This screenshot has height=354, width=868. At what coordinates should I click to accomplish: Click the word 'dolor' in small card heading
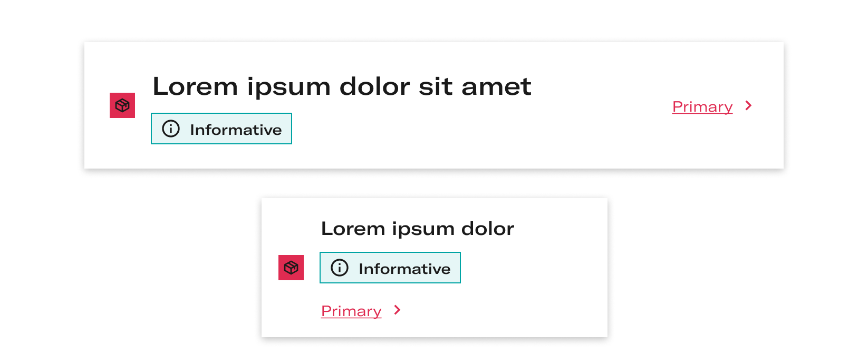tap(488, 229)
